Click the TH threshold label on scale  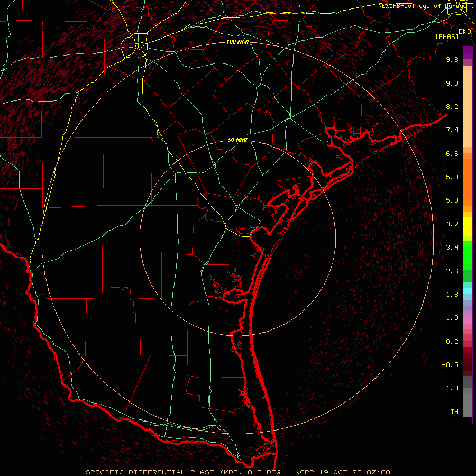coord(454,412)
